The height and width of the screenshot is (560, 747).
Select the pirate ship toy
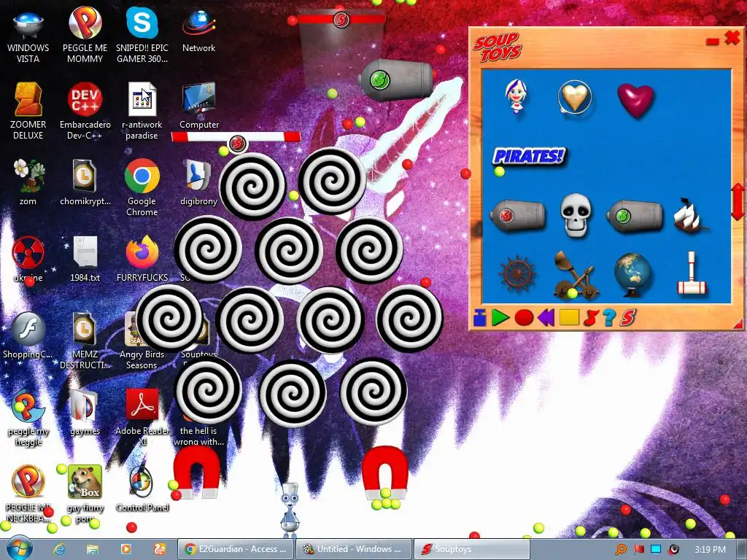point(690,215)
